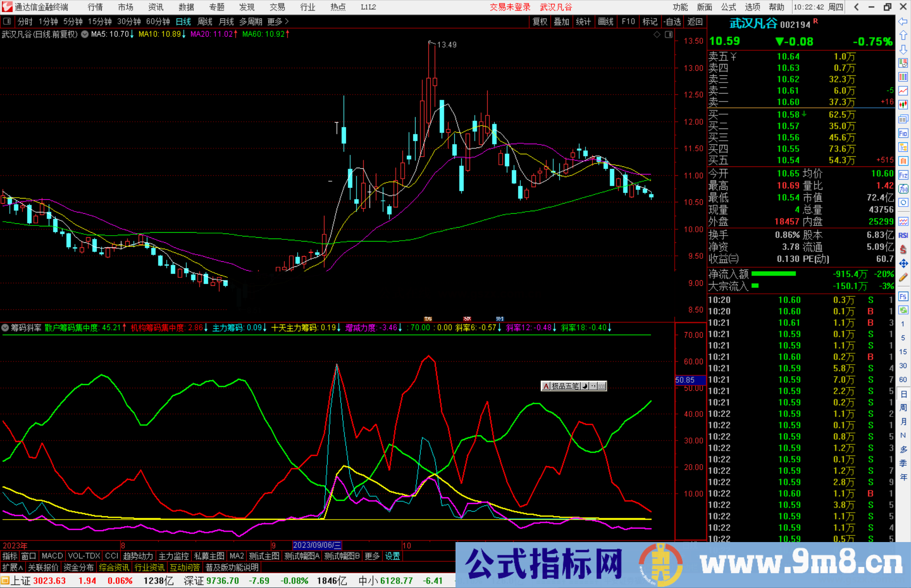
Task: Click the green 净流入额 bar
Action: (x=774, y=274)
